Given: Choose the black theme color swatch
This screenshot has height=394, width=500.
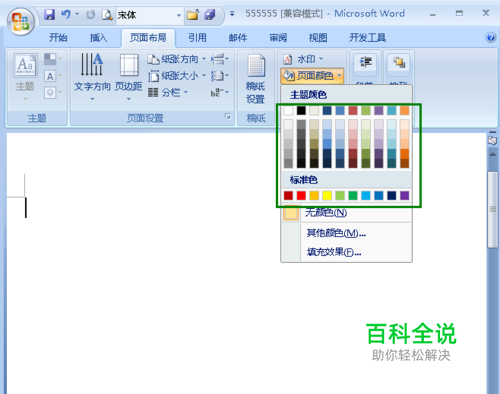Looking at the screenshot, I should pos(301,110).
